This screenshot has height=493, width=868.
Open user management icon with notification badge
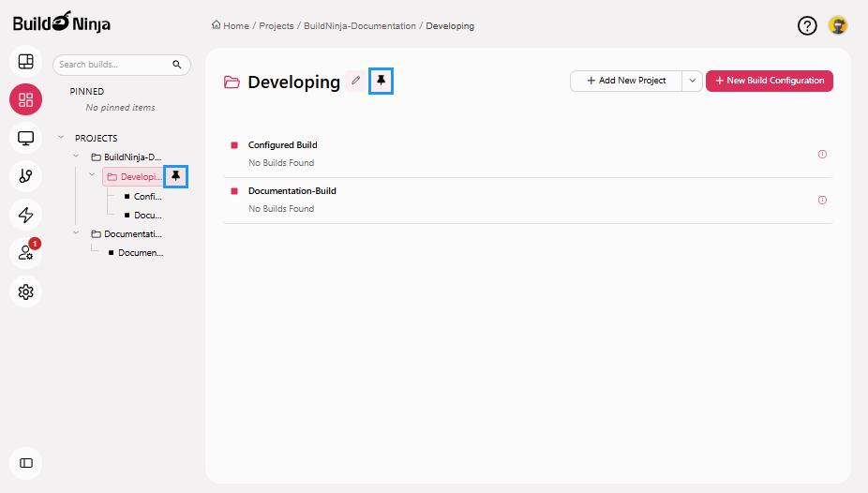25,253
